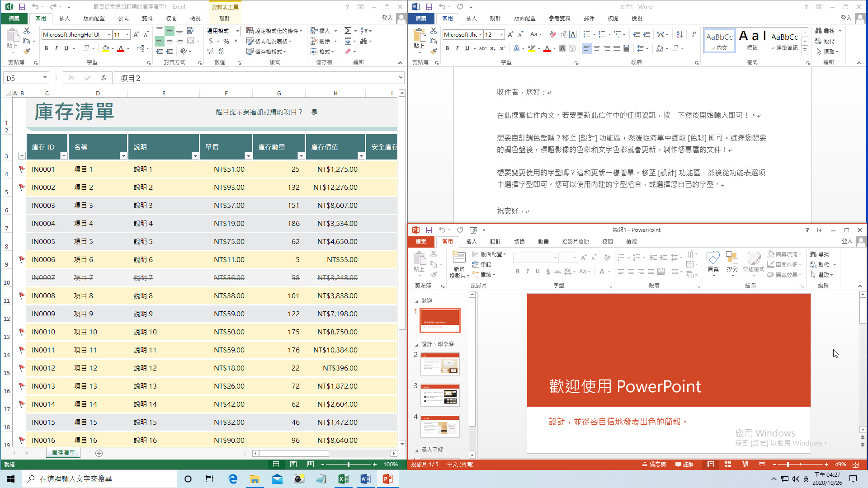The image size is (868, 488).
Task: Toggle italic in Word ribbon
Action: (x=457, y=48)
